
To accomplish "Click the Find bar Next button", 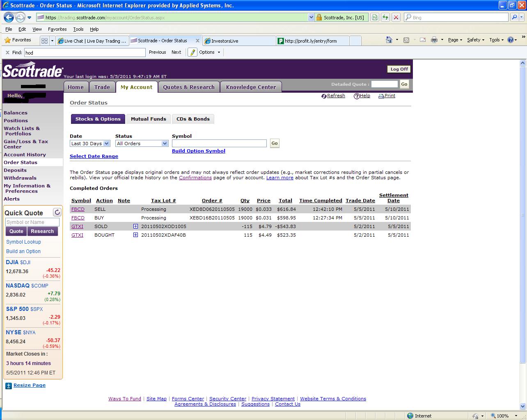I will click(x=176, y=52).
